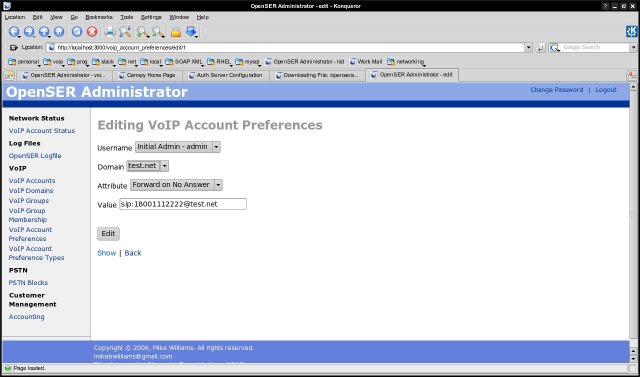Viewport: 640px width, 377px height.
Task: Open the Domain test.net dropdown
Action: pyautogui.click(x=147, y=166)
